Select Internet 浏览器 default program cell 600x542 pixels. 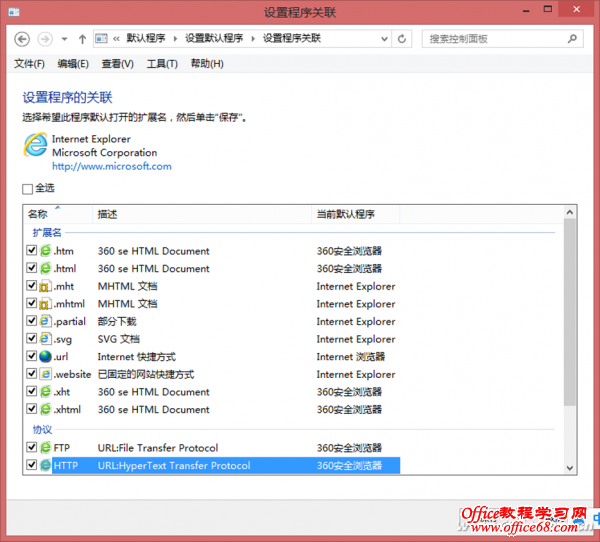tap(351, 357)
